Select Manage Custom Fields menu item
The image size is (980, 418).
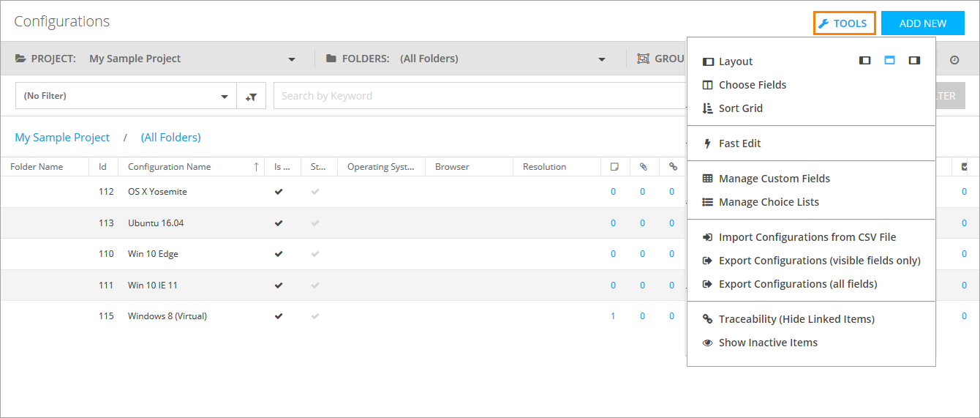[774, 179]
